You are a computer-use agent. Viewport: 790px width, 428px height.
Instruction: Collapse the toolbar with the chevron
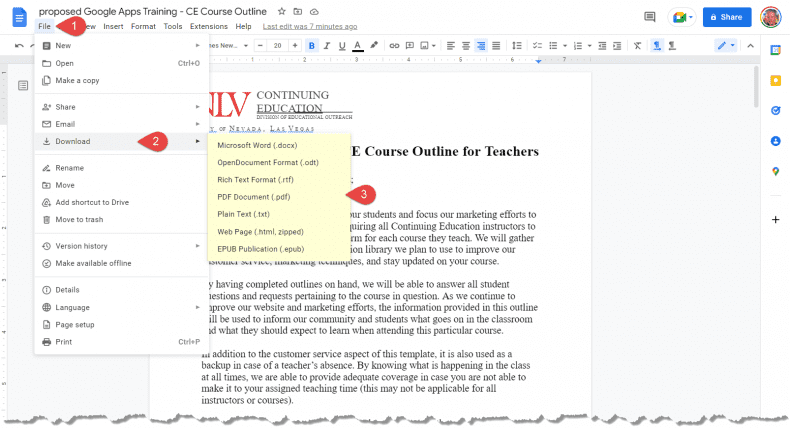(x=751, y=46)
